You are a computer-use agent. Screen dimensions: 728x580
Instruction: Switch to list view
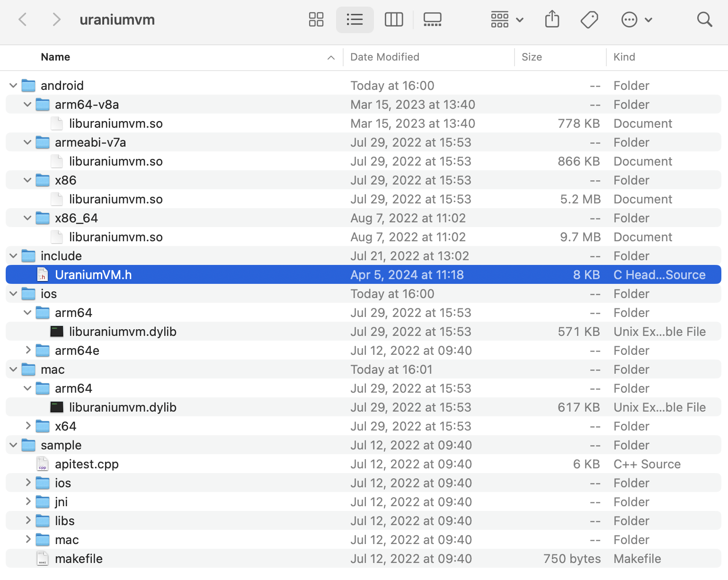[355, 19]
